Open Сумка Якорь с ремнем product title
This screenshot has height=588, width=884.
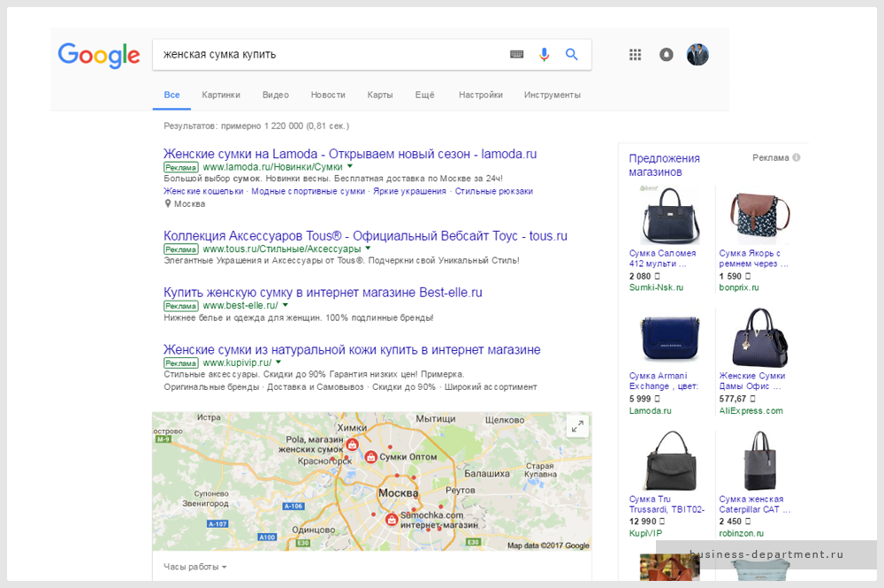[753, 258]
